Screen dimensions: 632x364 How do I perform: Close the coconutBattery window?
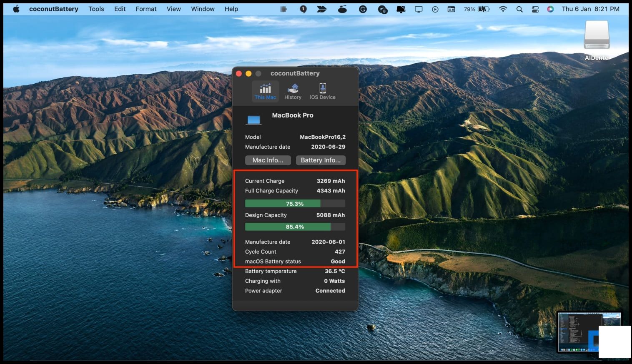239,73
